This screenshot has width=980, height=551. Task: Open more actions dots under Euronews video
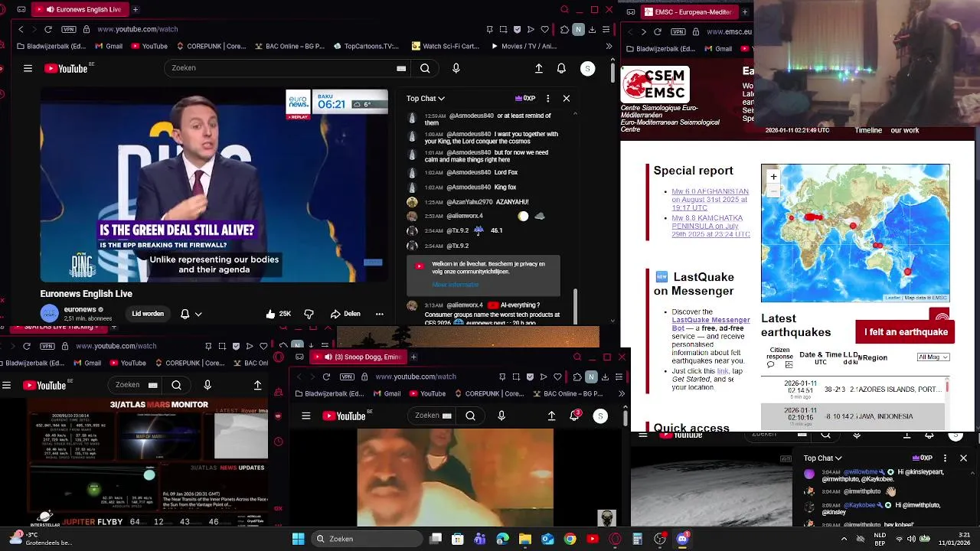(x=379, y=314)
